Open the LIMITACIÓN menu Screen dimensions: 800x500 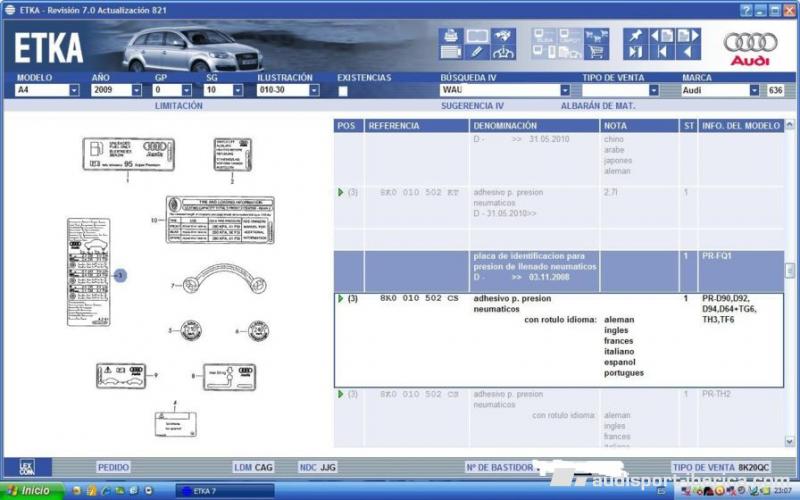tap(179, 106)
